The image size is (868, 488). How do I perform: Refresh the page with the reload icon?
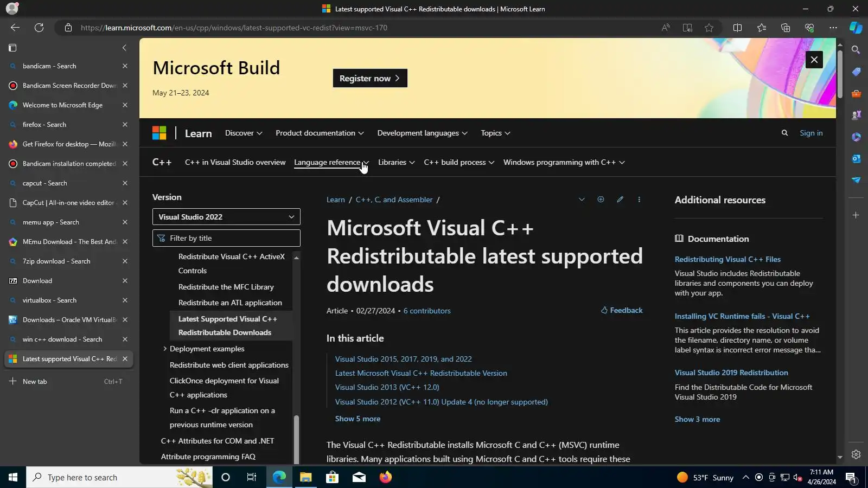click(39, 28)
